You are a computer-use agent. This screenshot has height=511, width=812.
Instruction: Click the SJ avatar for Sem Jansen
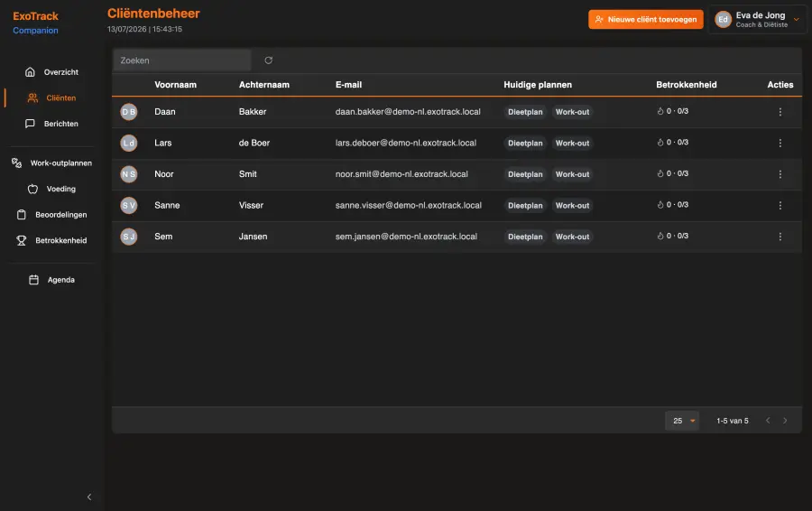click(129, 237)
